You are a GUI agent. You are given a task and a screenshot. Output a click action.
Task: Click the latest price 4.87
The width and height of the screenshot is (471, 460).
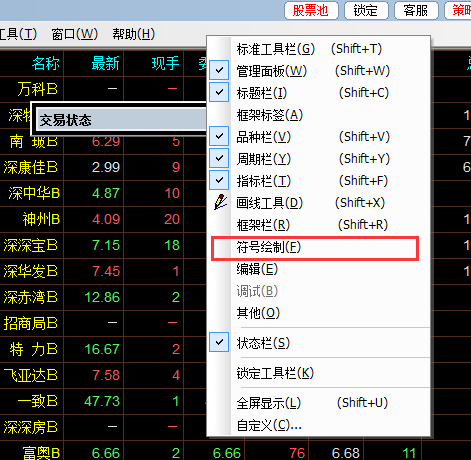coord(106,193)
